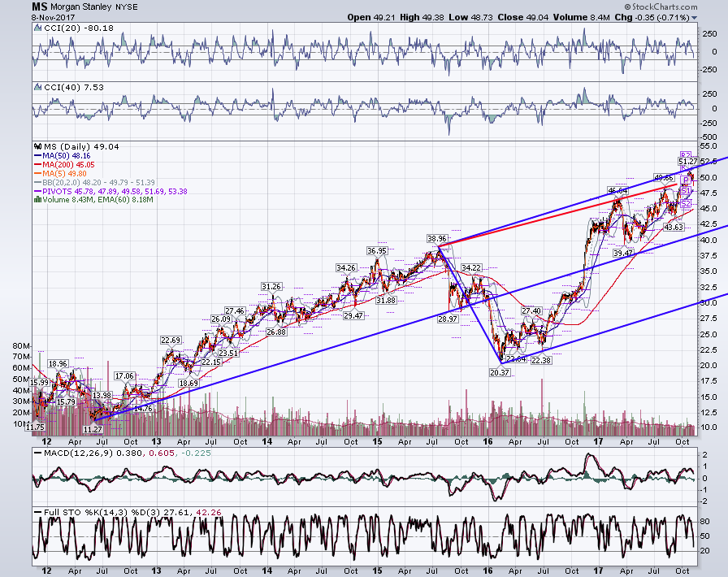Click the 38.96 peak price label
The width and height of the screenshot is (728, 577).
[x=437, y=239]
